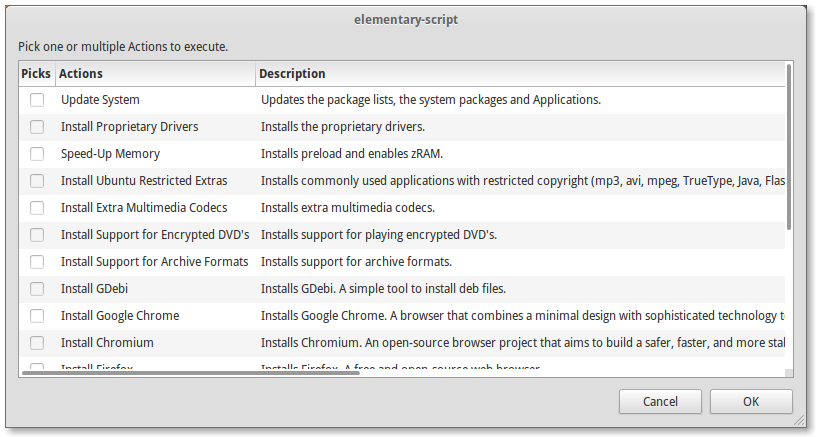Screen dimensions: 816x437
Task: Sort by the Picks column header
Action: [x=36, y=74]
